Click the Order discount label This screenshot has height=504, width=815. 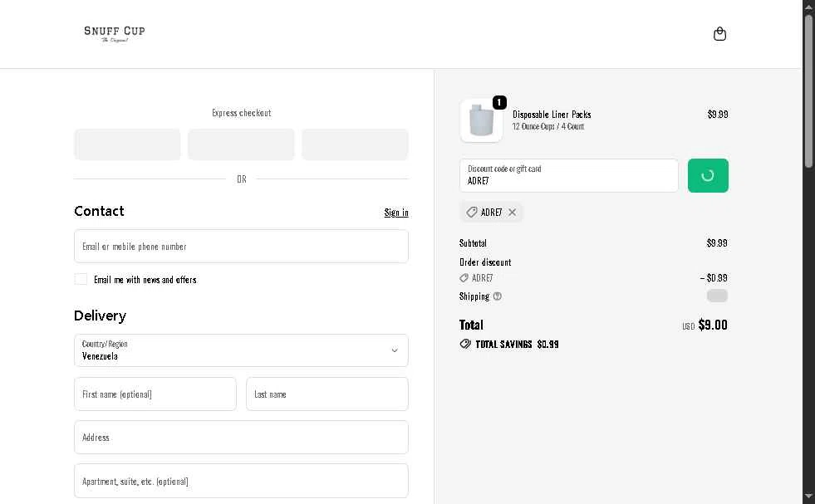pyautogui.click(x=485, y=262)
